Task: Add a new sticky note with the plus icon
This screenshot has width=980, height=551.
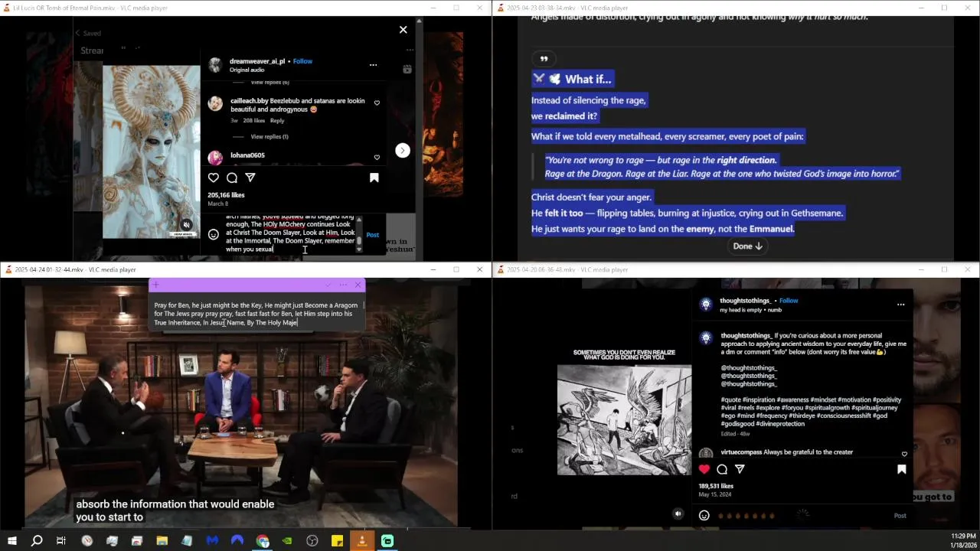Action: point(155,285)
